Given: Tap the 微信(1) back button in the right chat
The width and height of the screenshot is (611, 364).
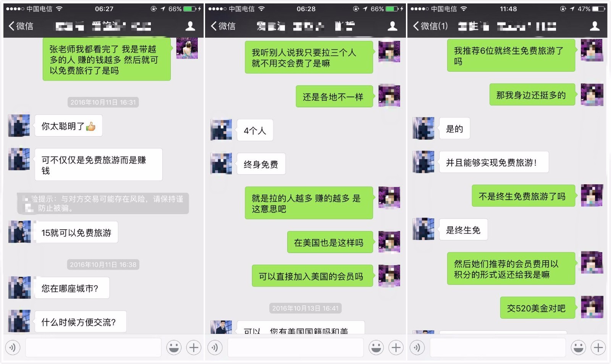Looking at the screenshot, I should point(430,26).
